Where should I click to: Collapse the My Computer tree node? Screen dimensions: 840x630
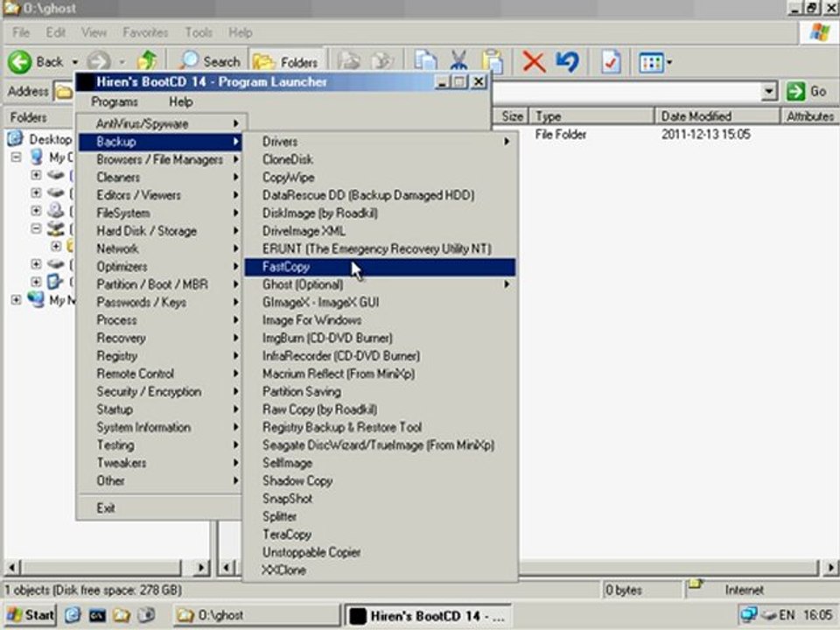16,157
